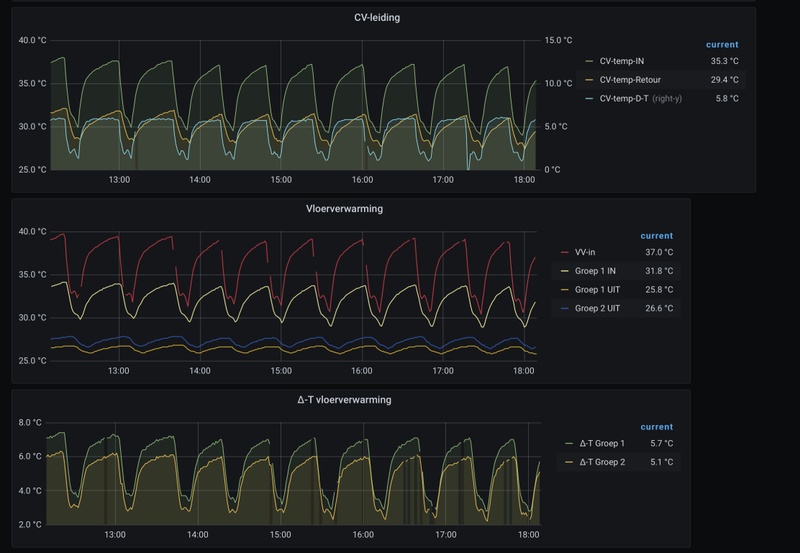The height and width of the screenshot is (553, 800).
Task: Click the VV-in red legend color line
Action: (x=565, y=253)
